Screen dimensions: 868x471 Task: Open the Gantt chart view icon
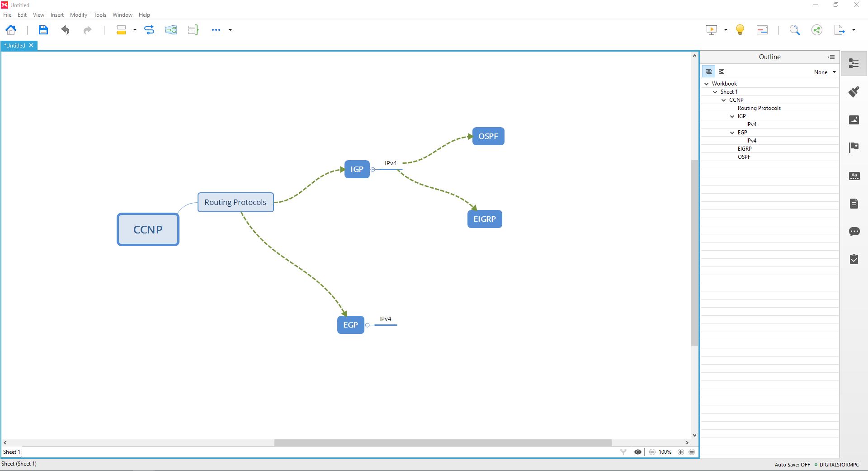(x=762, y=30)
